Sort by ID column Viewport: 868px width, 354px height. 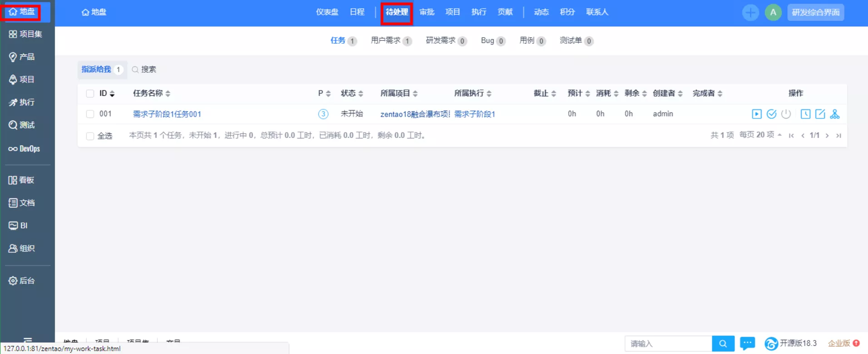coord(107,93)
